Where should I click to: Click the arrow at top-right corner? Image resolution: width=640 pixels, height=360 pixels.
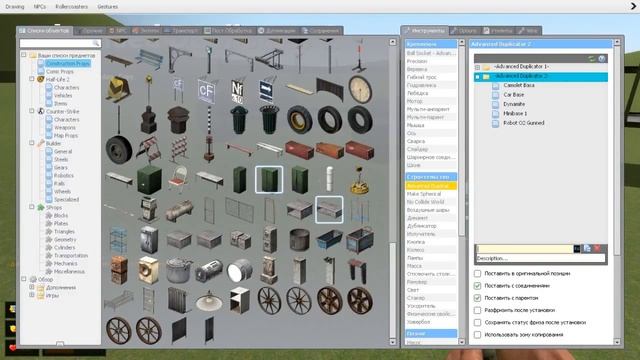point(633,6)
